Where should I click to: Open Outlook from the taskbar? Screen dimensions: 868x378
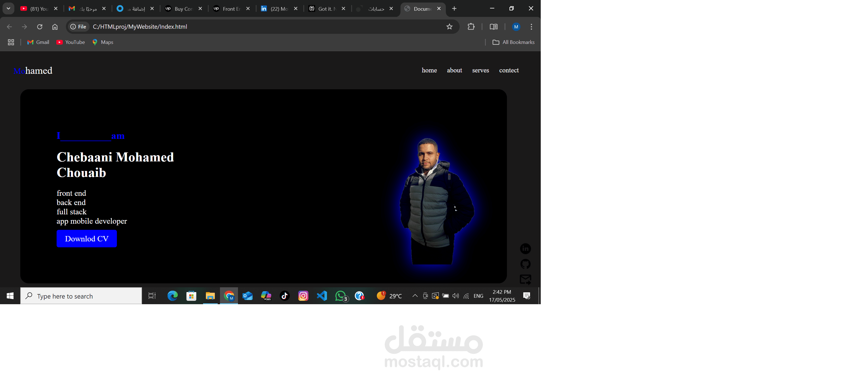(247, 296)
